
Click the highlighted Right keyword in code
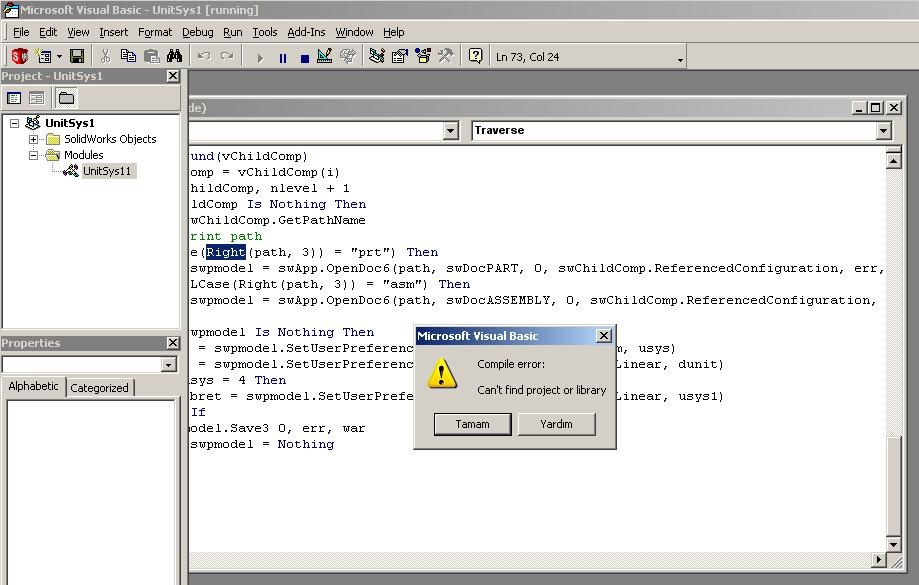226,252
